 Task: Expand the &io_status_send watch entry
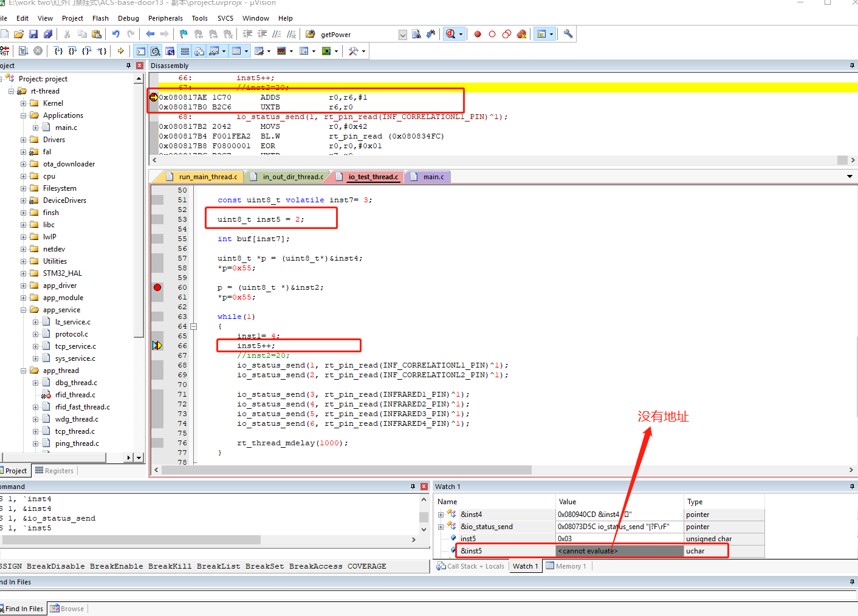coord(441,527)
